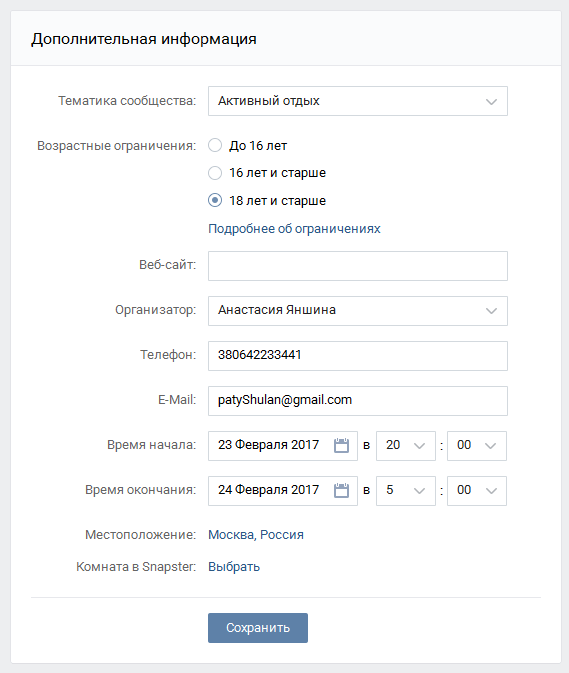
Task: Open the end hour dropdown showing 5
Action: click(406, 491)
